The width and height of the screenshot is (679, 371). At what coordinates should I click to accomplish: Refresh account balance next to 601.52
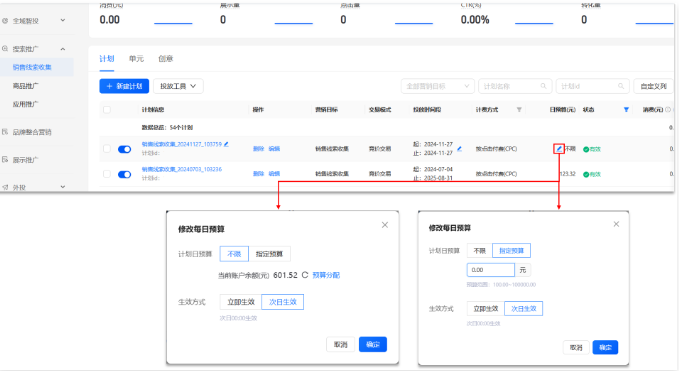[x=305, y=275]
